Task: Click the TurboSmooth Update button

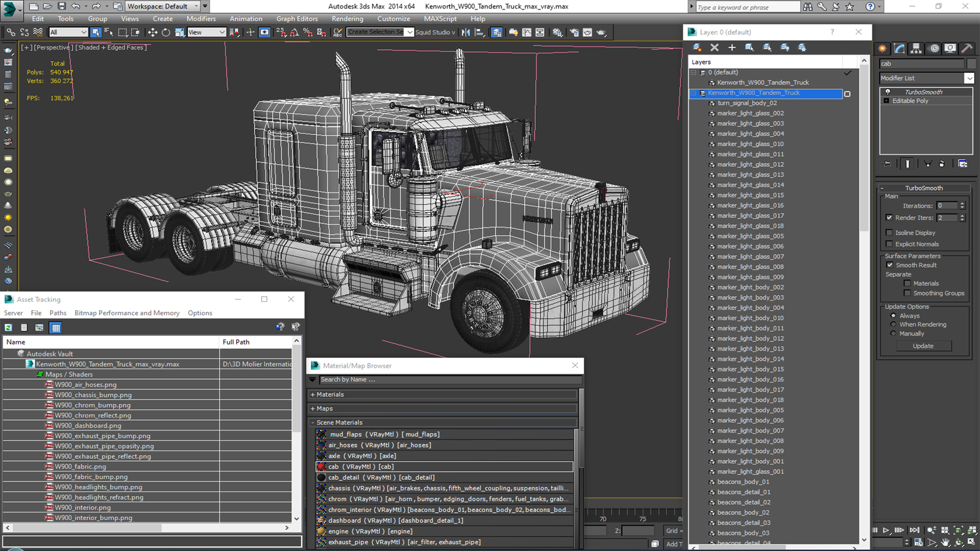Action: click(923, 346)
